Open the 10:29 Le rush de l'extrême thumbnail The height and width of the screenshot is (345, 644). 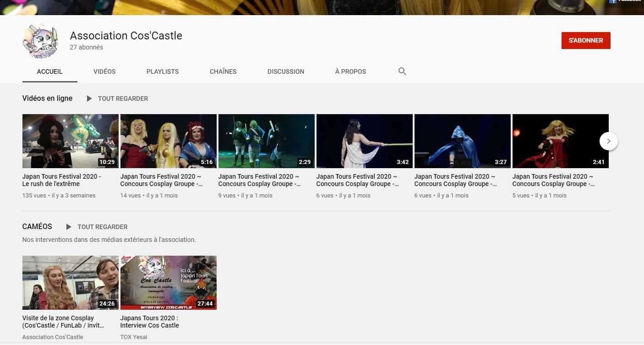click(x=71, y=141)
